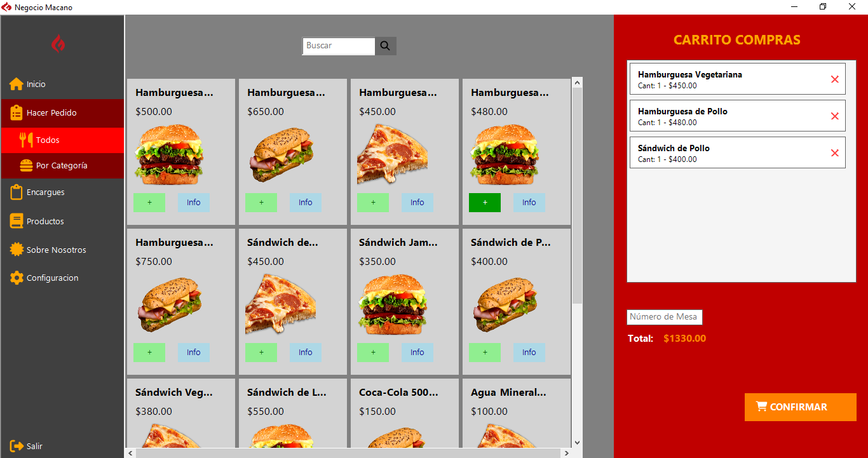Click the Número de Mesa field

(x=665, y=317)
